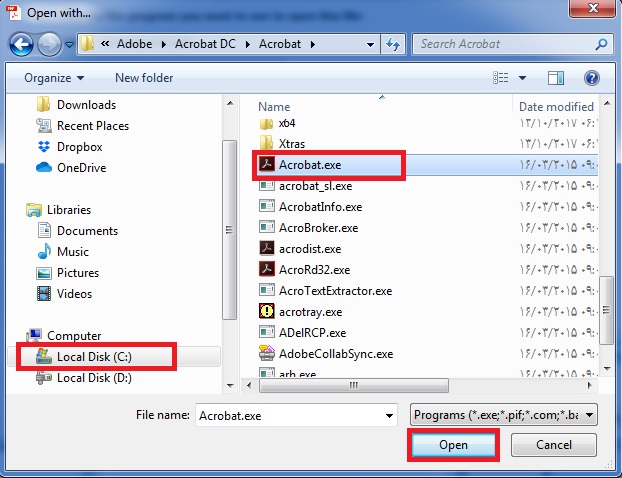Select AcroBroker.exe in file list
622x478 pixels.
pyautogui.click(x=309, y=228)
